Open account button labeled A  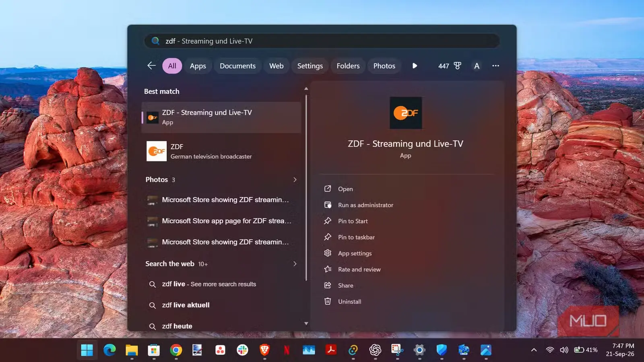point(477,66)
